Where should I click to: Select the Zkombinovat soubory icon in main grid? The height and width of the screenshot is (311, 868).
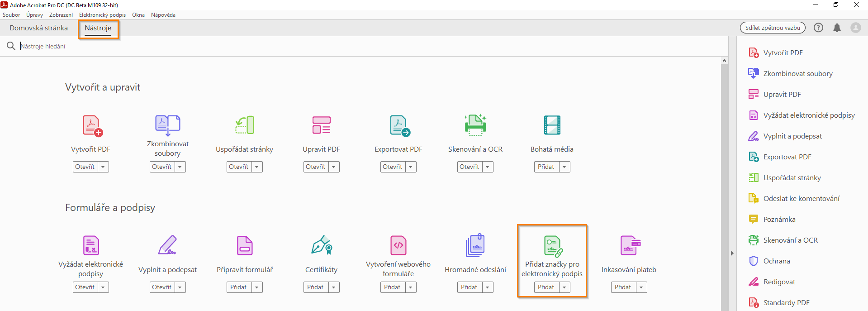[168, 125]
